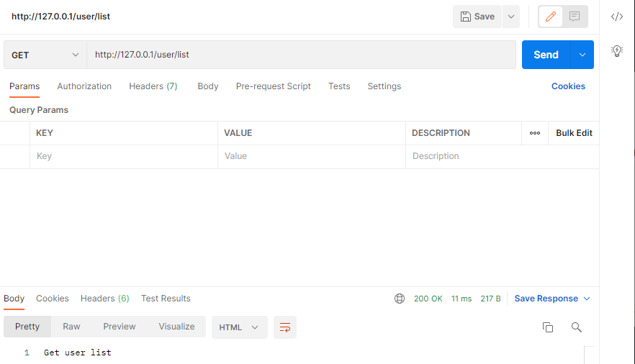Switch to Preview response view
635x364 pixels.
(x=120, y=327)
